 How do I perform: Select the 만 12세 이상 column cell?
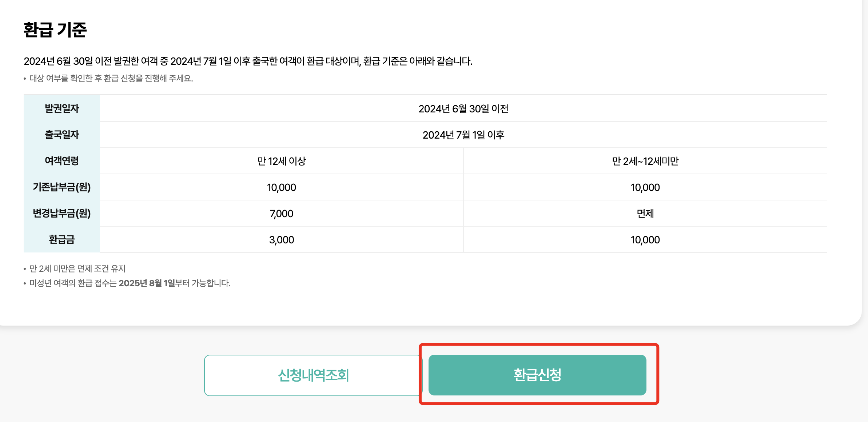pos(281,161)
